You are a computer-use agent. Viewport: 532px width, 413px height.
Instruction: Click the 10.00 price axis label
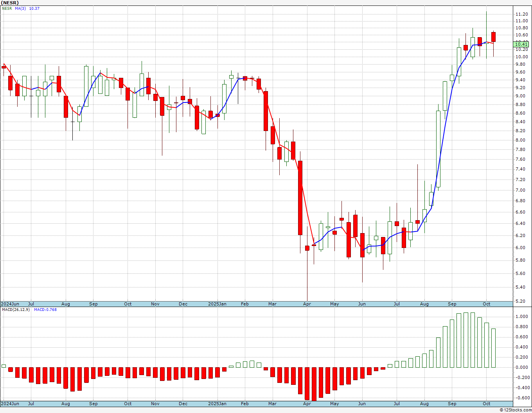point(521,57)
